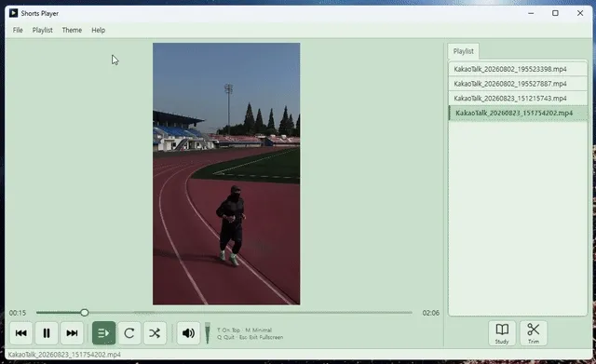Click the video playback area
The width and height of the screenshot is (596, 364).
click(x=226, y=174)
